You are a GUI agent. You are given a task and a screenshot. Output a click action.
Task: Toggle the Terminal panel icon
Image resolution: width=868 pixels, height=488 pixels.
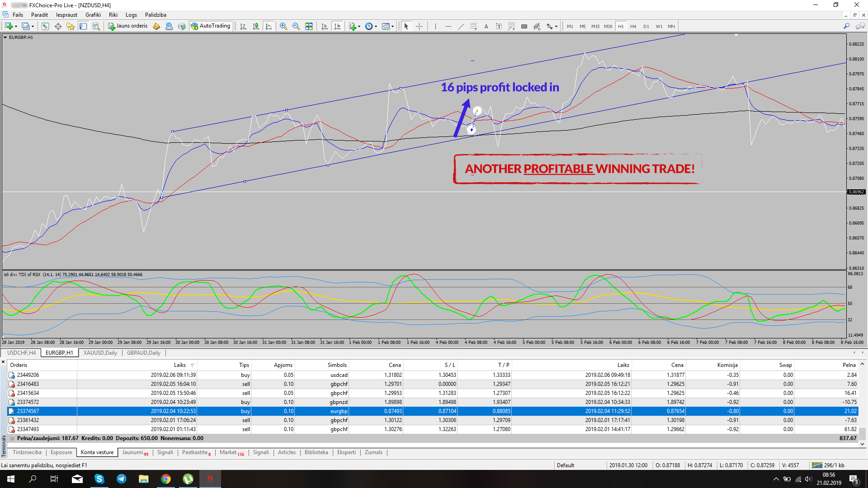pyautogui.click(x=83, y=26)
